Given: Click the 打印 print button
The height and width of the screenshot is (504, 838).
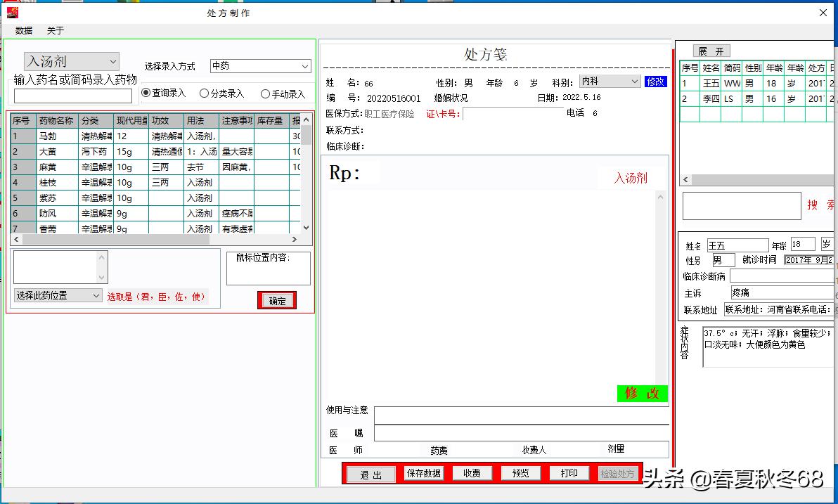Looking at the screenshot, I should pyautogui.click(x=569, y=473).
